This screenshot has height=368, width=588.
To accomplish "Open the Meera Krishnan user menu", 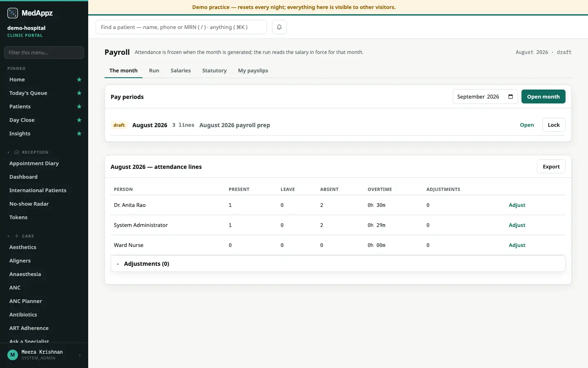I will click(x=44, y=355).
